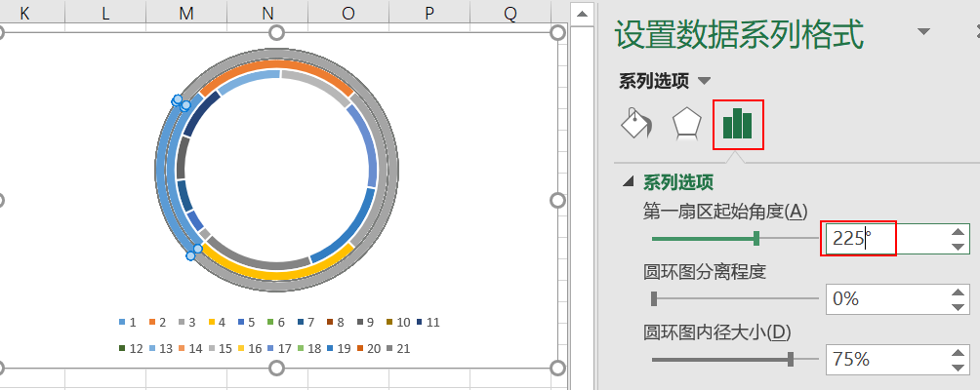
Task: Click legend entry 16
Action: pyautogui.click(x=250, y=348)
